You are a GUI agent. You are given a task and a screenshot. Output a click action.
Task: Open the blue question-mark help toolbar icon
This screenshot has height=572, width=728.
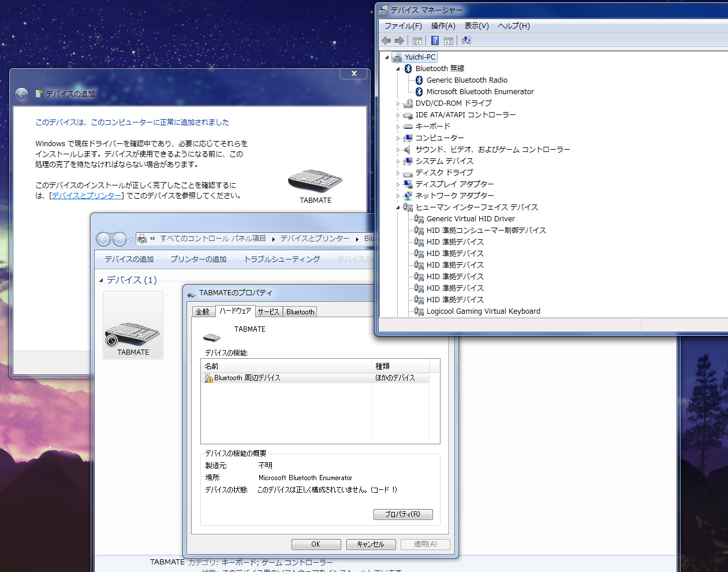pos(435,40)
